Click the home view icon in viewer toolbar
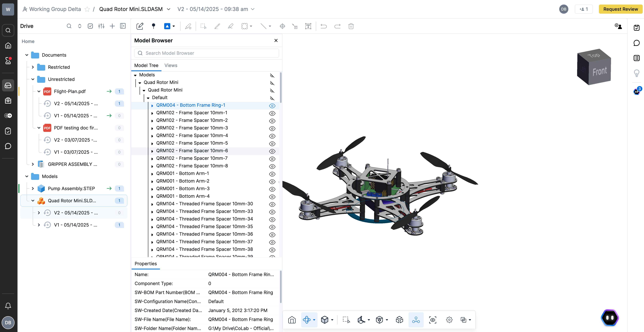644x332 pixels. click(x=292, y=320)
